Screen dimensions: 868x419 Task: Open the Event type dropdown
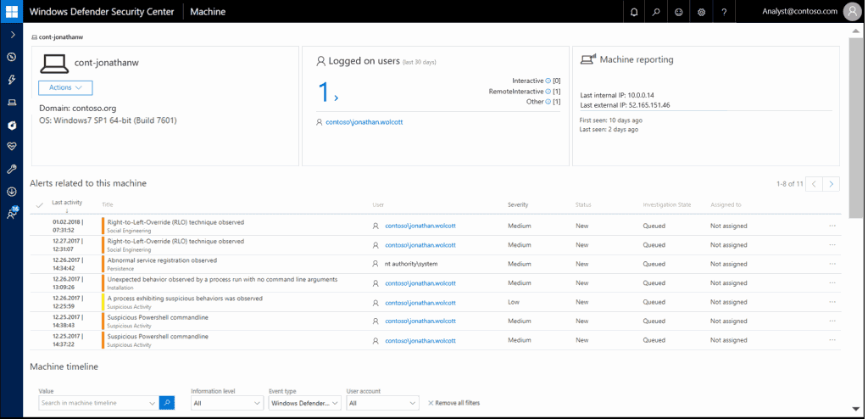click(304, 403)
